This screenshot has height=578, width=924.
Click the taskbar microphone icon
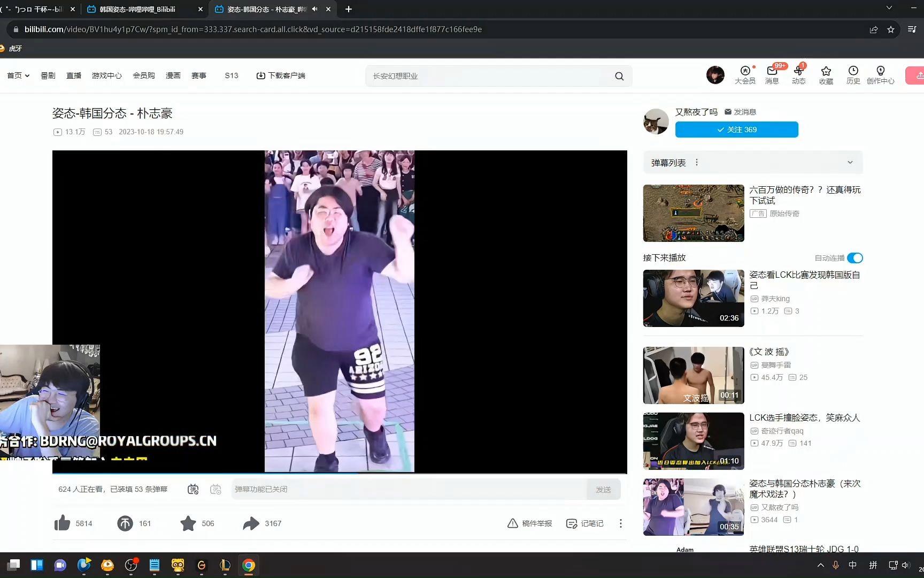point(836,565)
